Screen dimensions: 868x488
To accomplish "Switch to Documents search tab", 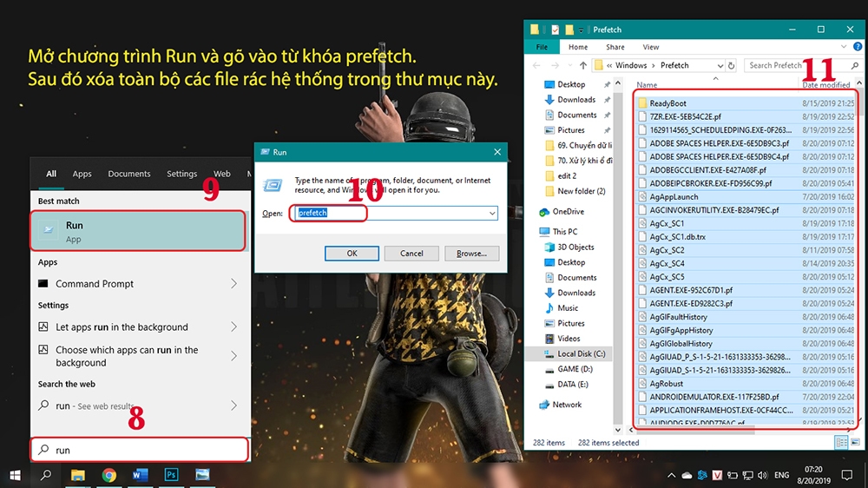I will click(129, 174).
